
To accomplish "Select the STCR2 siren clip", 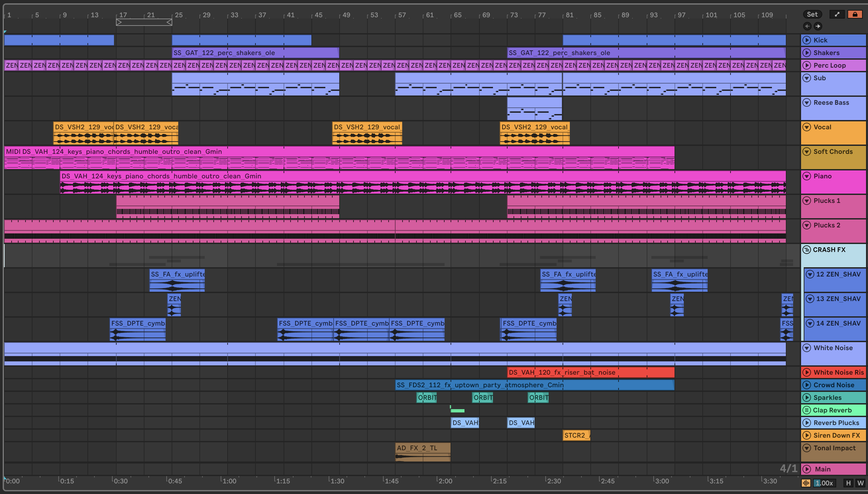I will point(576,435).
